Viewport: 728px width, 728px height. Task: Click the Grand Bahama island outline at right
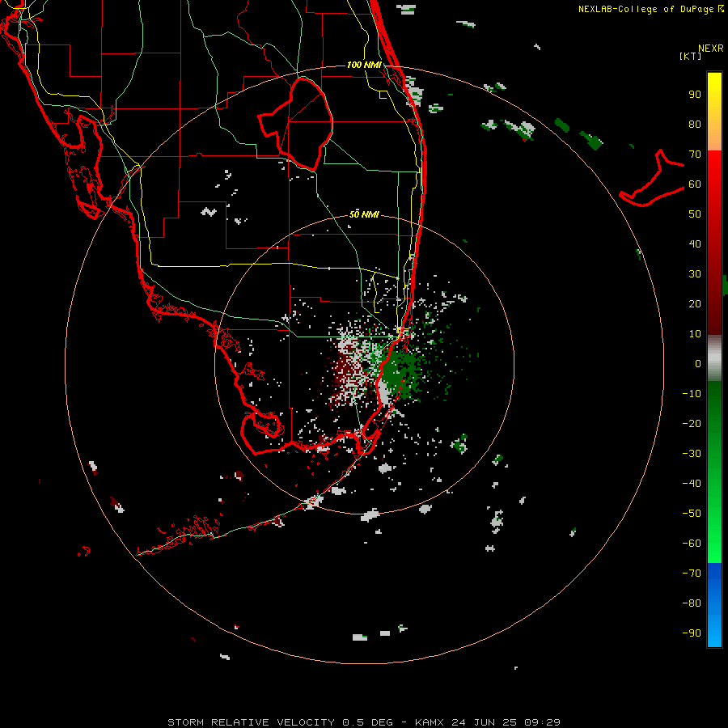click(652, 178)
